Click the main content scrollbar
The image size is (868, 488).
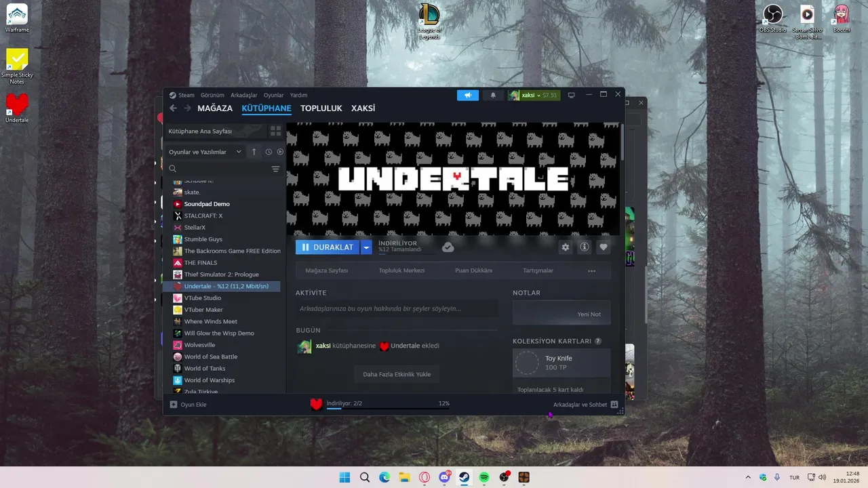[622, 141]
